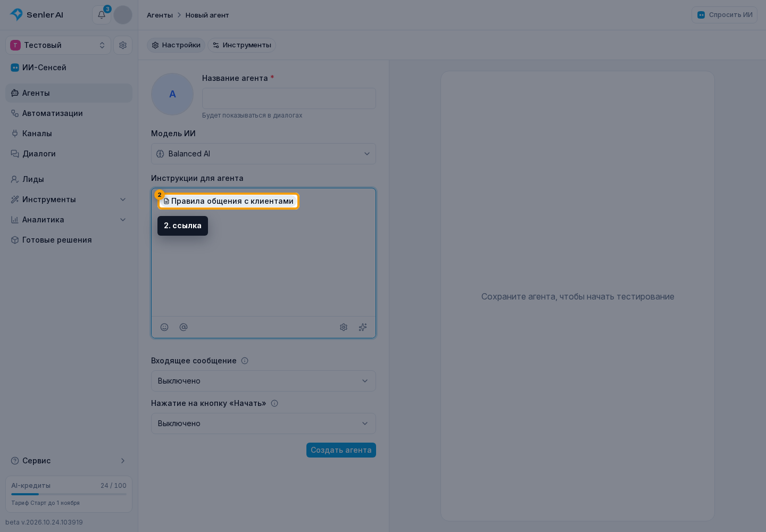This screenshot has width=766, height=532.
Task: Switch to the Настройки tab
Action: (x=176, y=45)
